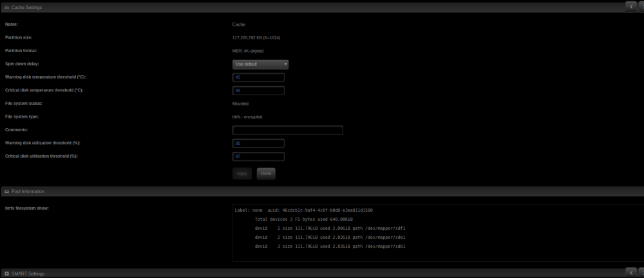Click the value "117,220,792 KB (K=1024)"
The image size is (644, 278).
click(256, 38)
